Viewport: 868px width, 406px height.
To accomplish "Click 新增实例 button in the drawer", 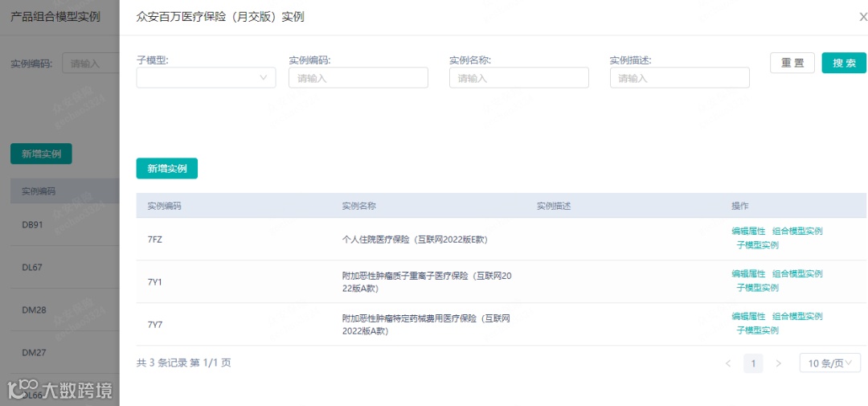I will [166, 168].
